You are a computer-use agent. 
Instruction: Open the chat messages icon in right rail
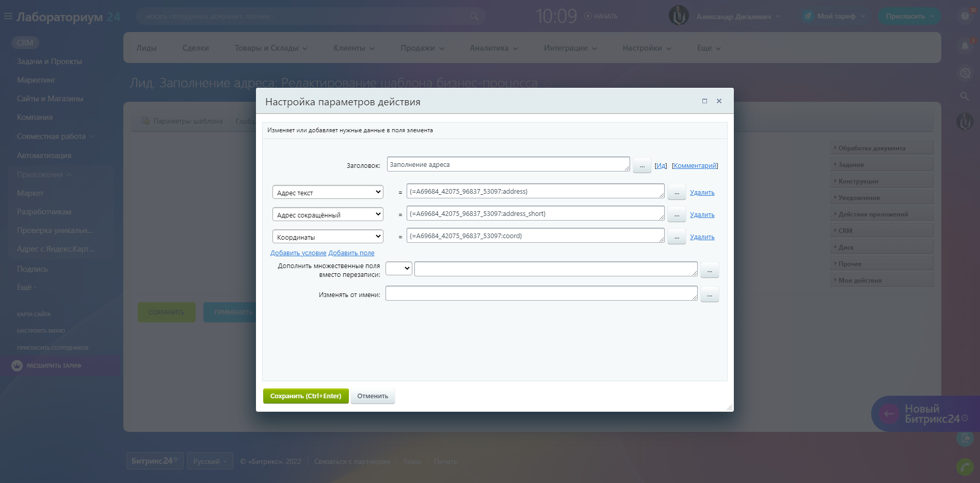(965, 73)
